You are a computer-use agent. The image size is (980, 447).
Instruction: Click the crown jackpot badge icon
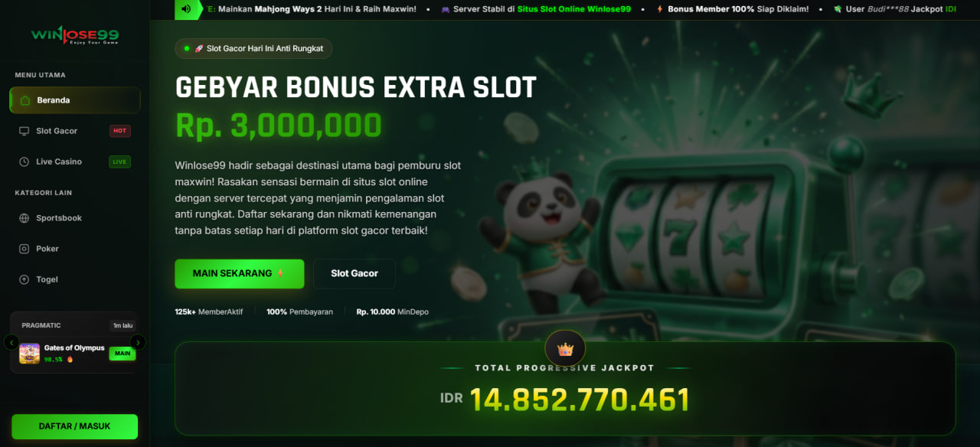[x=565, y=349]
